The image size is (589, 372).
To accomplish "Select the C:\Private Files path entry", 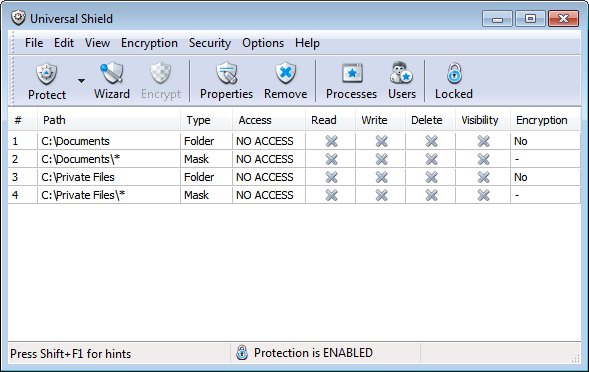I will 78,177.
